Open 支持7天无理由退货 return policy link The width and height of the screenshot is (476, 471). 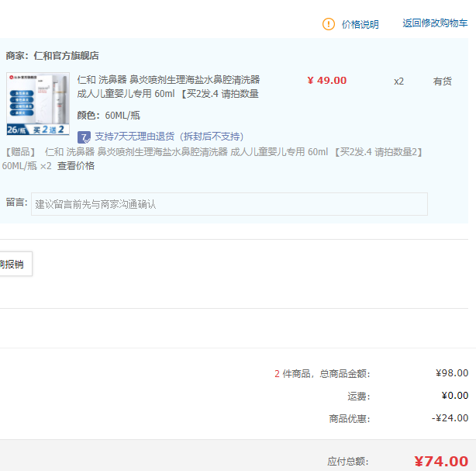(x=169, y=137)
